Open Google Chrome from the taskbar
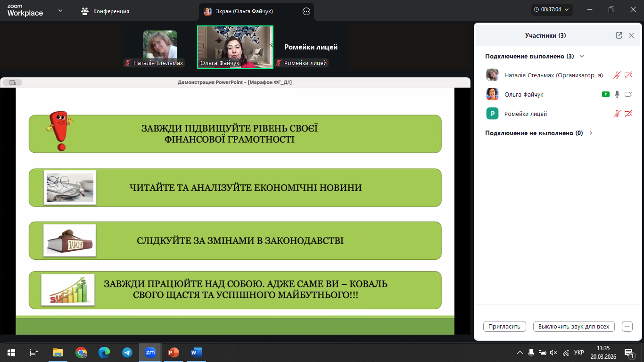The width and height of the screenshot is (644, 362). [81, 352]
